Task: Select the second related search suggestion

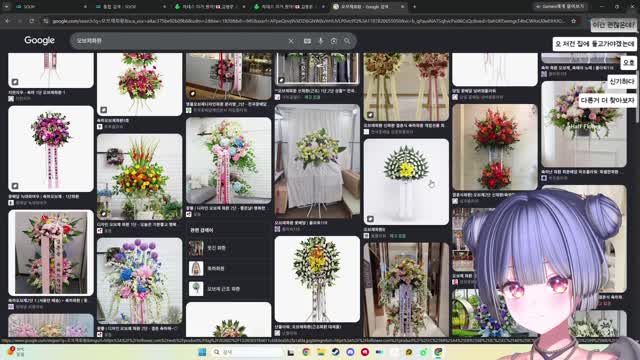Action: pos(229,268)
